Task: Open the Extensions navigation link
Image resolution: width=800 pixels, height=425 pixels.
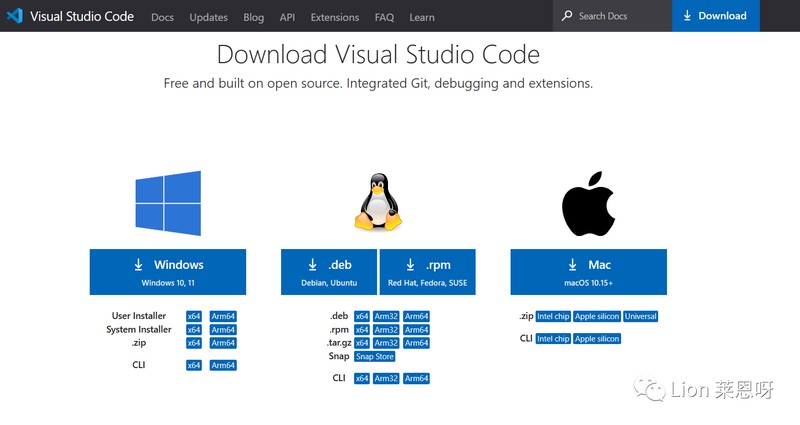Action: [x=335, y=17]
